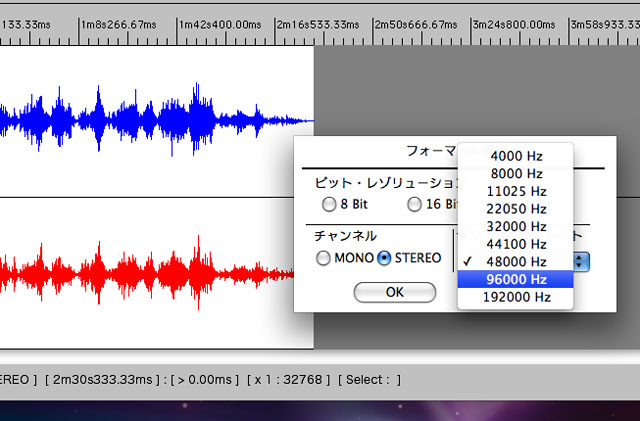Confirm the format dialog with OK

coord(395,292)
